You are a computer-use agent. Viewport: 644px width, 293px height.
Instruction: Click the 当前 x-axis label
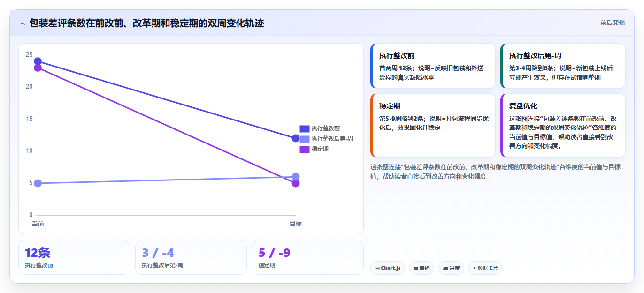point(38,224)
